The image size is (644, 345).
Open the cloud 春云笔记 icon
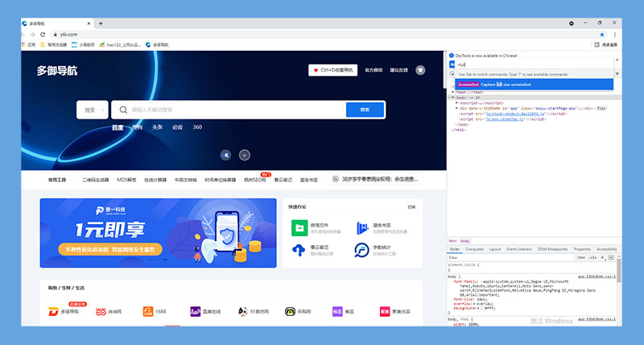[x=299, y=250]
